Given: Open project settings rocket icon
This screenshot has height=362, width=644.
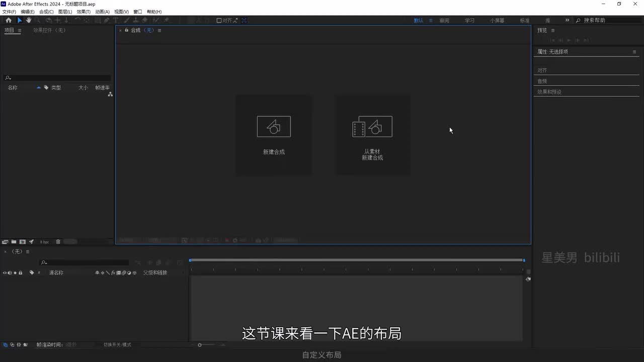Looking at the screenshot, I should click(x=31, y=242).
